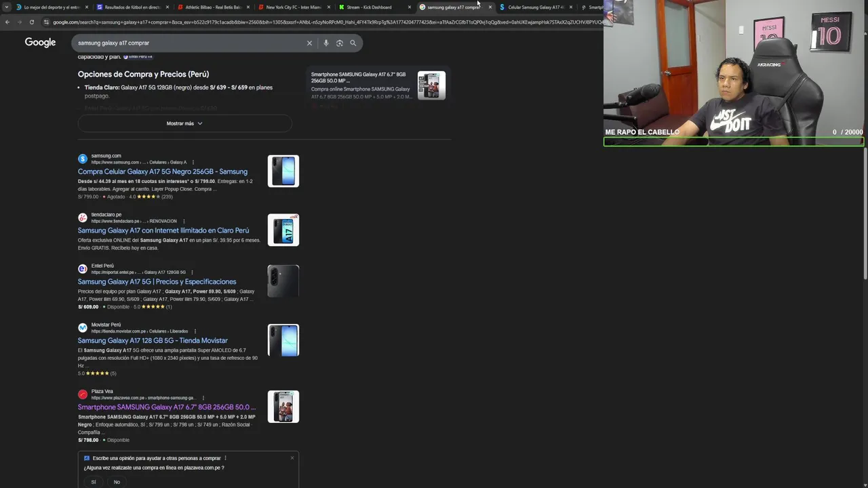
Task: Close the 'samsung galaxy a17 comprar' tab
Action: [x=490, y=7]
